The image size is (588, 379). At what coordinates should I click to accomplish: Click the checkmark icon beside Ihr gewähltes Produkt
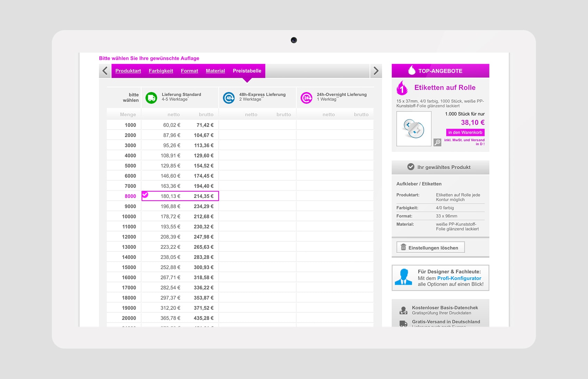pos(411,167)
